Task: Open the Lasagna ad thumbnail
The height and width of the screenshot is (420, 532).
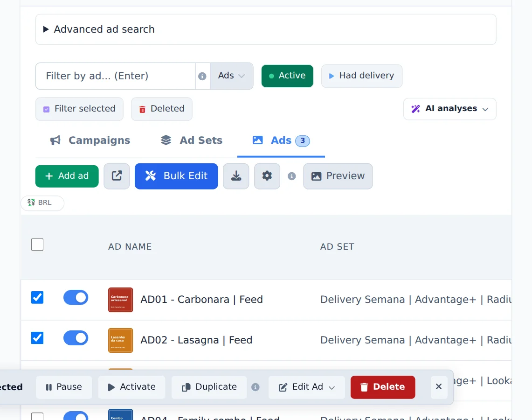Action: click(x=120, y=340)
